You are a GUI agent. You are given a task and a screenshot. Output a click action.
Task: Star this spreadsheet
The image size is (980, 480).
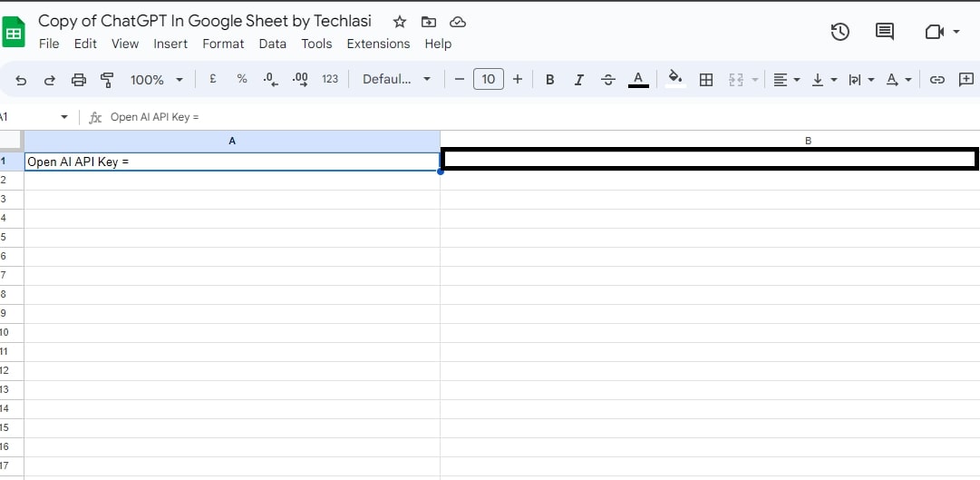click(x=400, y=22)
